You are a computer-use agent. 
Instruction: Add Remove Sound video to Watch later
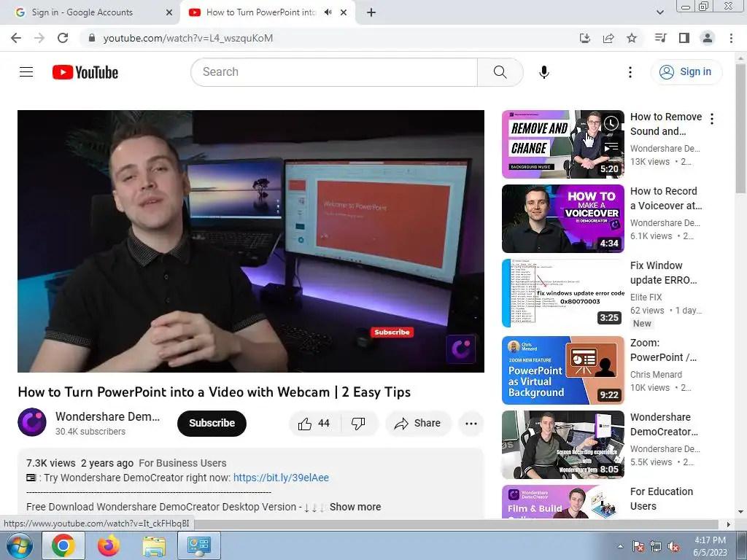(x=611, y=124)
